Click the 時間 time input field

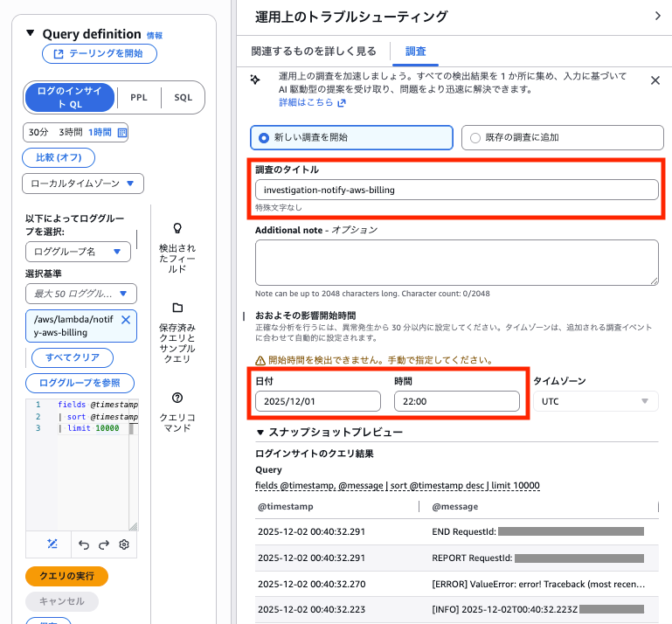[x=456, y=401]
